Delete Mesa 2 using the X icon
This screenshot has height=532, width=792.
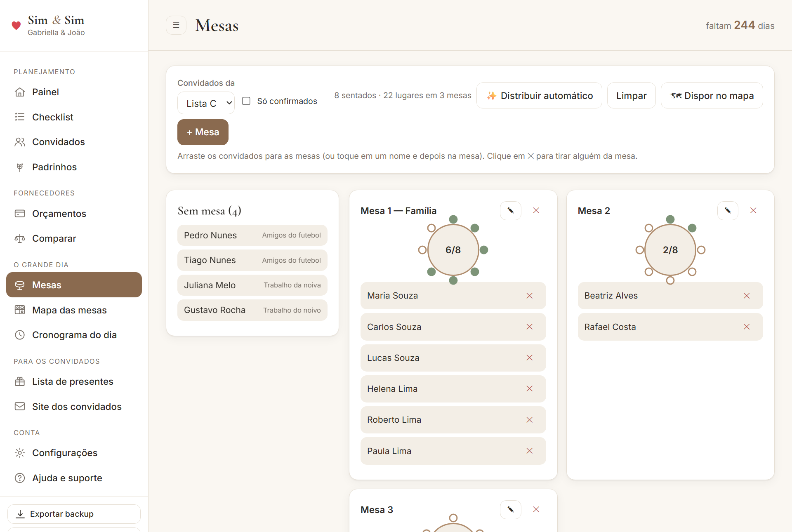753,211
